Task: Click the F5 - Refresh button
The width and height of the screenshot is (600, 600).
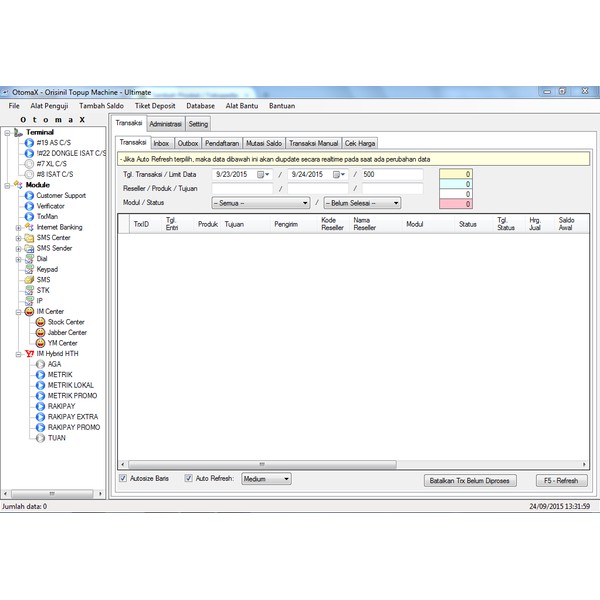Action: coord(561,481)
